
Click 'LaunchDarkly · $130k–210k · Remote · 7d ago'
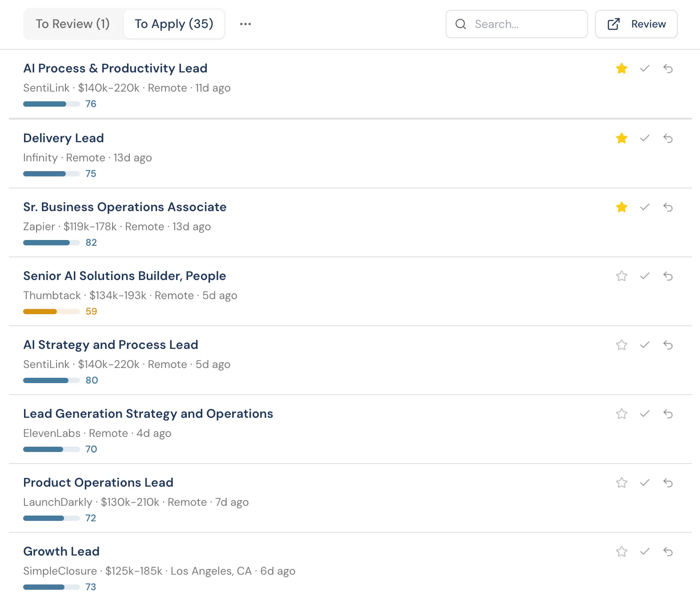[136, 502]
